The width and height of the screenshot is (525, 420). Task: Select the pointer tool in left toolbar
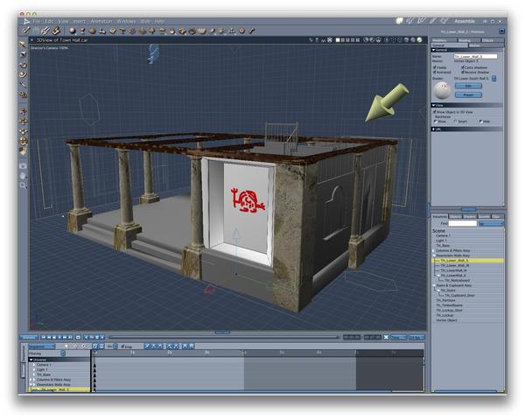pos(23,45)
